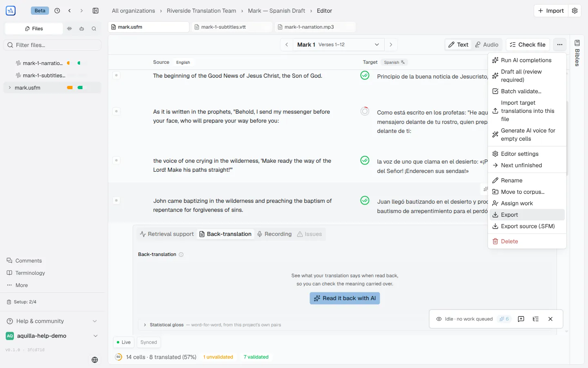The image size is (588, 368).
Task: Click English source language badge
Action: [183, 62]
